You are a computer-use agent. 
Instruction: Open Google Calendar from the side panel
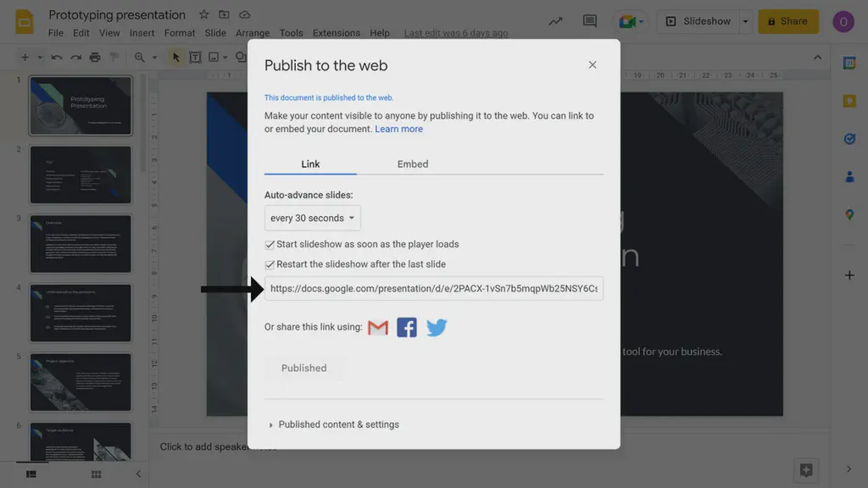coord(849,62)
